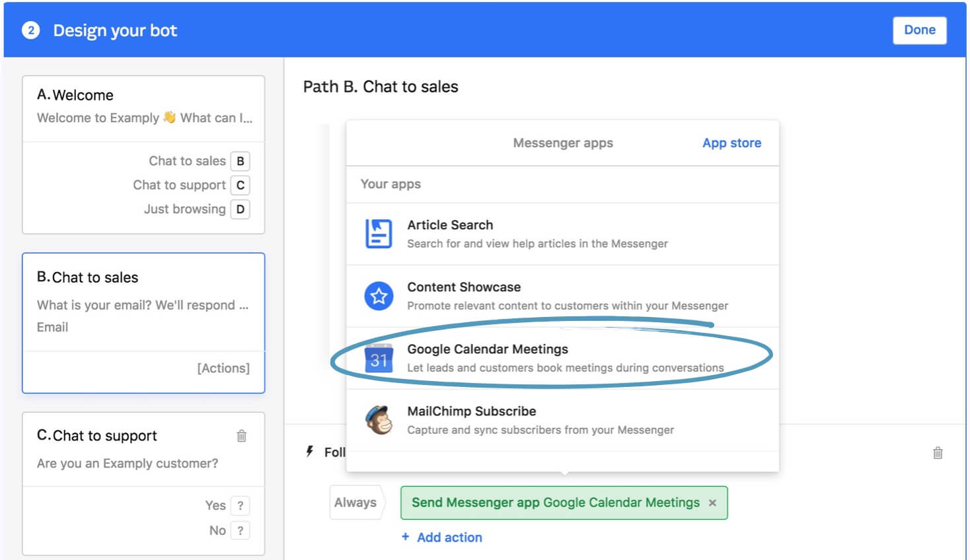970x560 pixels.
Task: Delete the Chat to support path
Action: pos(242,436)
